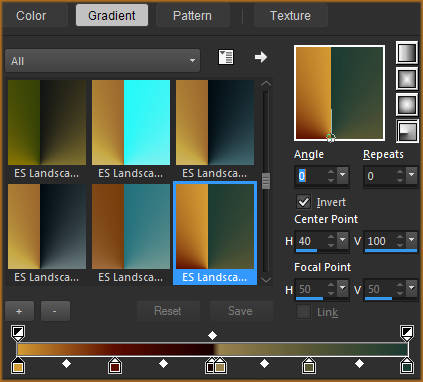Viewport: 423px width, 382px height.
Task: Select the dark red gradient color stop
Action: (115, 366)
